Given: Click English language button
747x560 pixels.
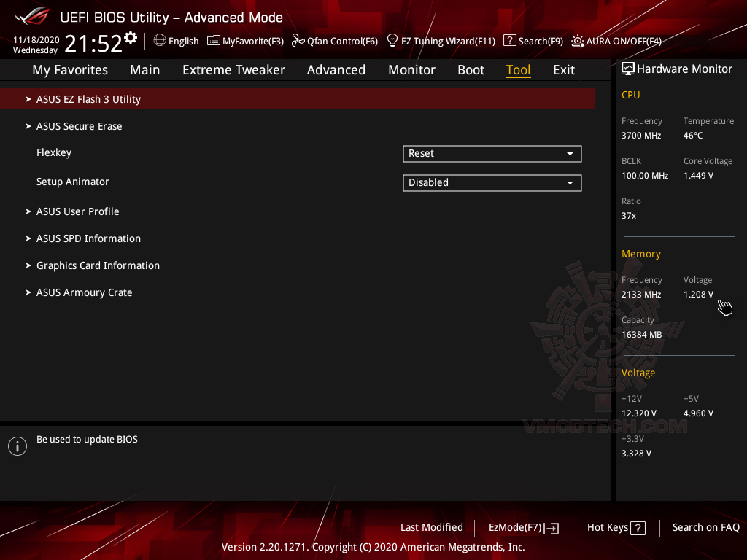Looking at the screenshot, I should coord(183,42).
